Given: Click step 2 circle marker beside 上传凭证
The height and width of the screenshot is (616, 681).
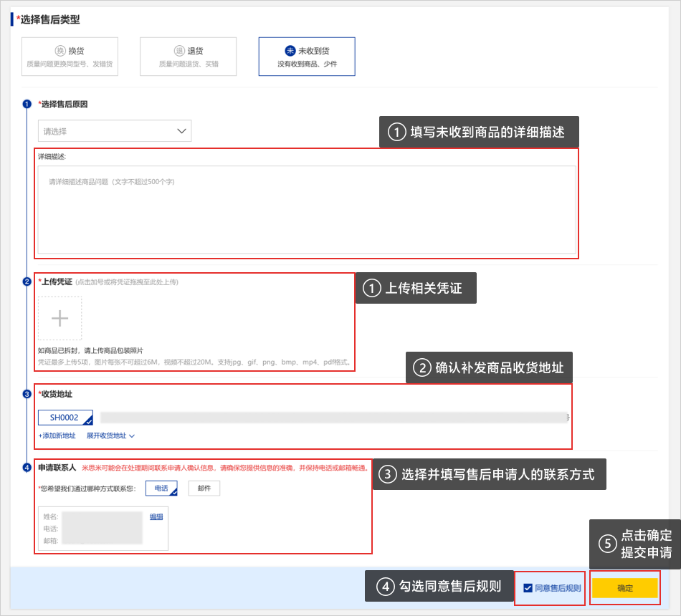Looking at the screenshot, I should [x=27, y=281].
